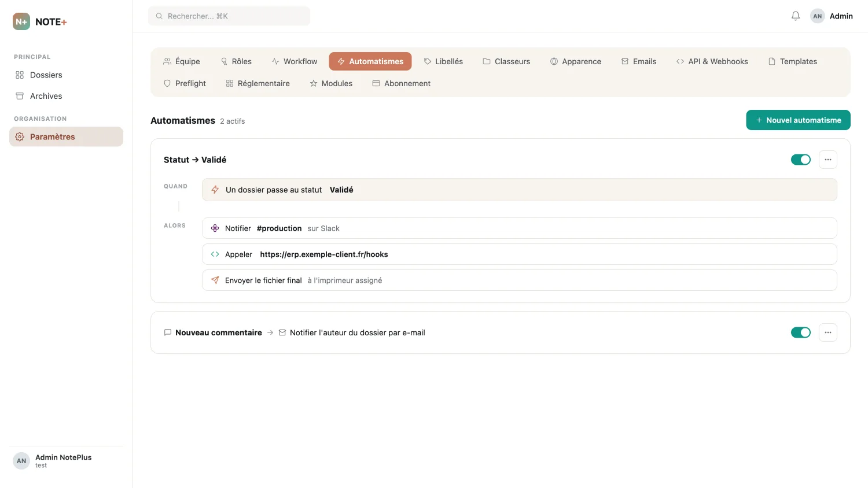This screenshot has width=868, height=488.
Task: Click the Nouveau commentaire title
Action: 219,332
